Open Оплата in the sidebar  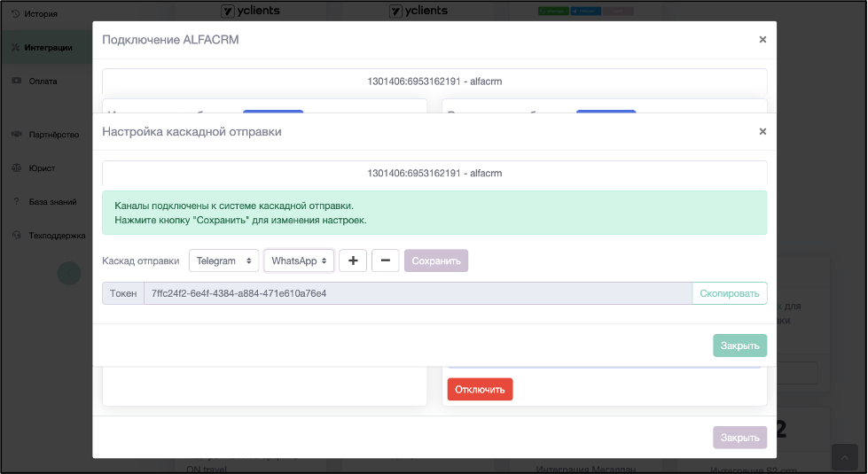click(x=43, y=82)
